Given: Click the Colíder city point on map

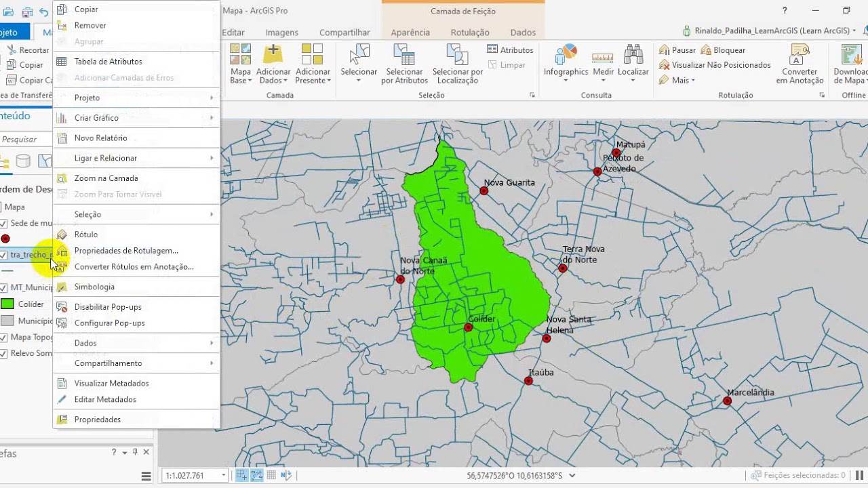Looking at the screenshot, I should pyautogui.click(x=468, y=328).
